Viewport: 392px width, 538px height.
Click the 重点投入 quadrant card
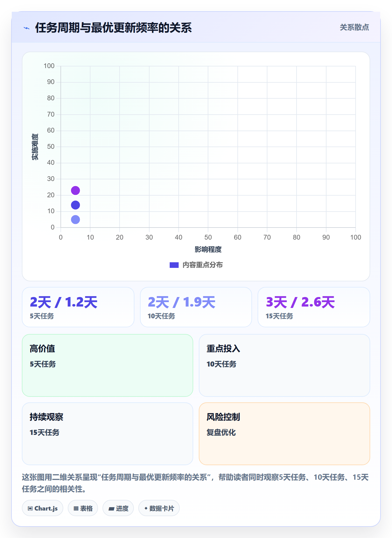coord(284,365)
